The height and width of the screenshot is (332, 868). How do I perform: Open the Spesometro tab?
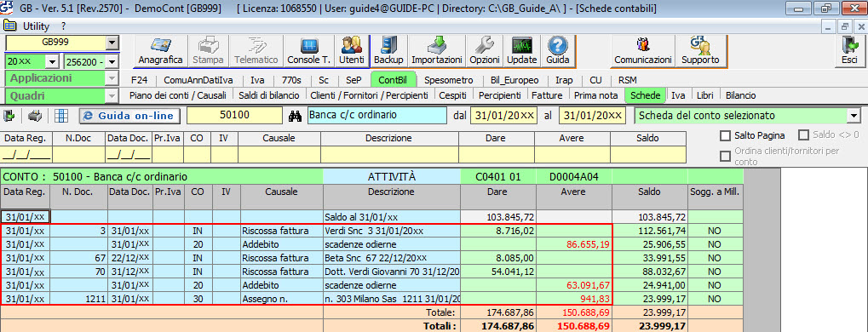(448, 80)
